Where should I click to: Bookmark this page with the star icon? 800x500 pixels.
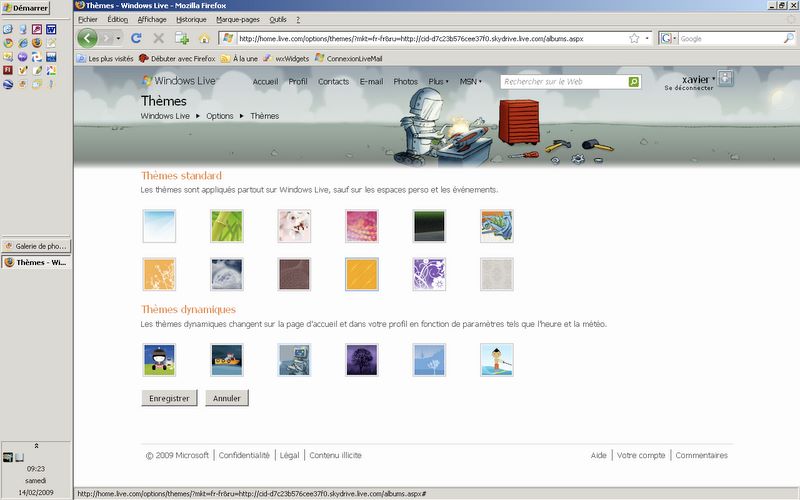click(x=634, y=38)
